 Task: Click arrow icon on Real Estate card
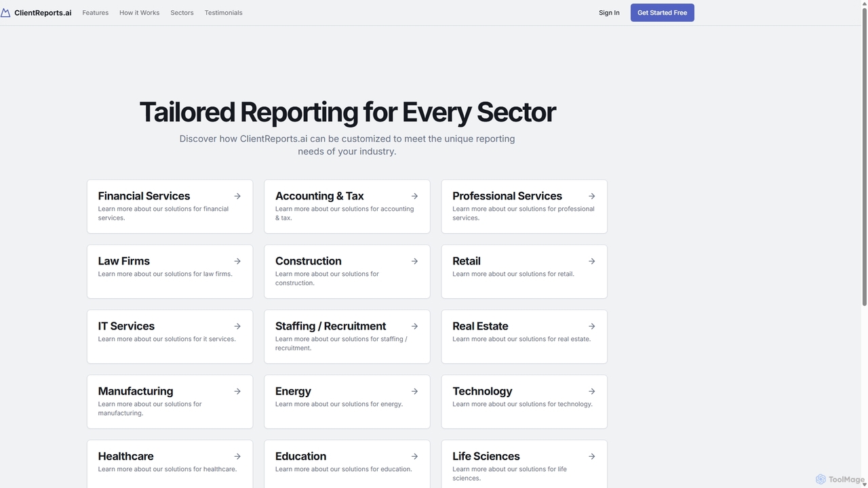click(591, 326)
